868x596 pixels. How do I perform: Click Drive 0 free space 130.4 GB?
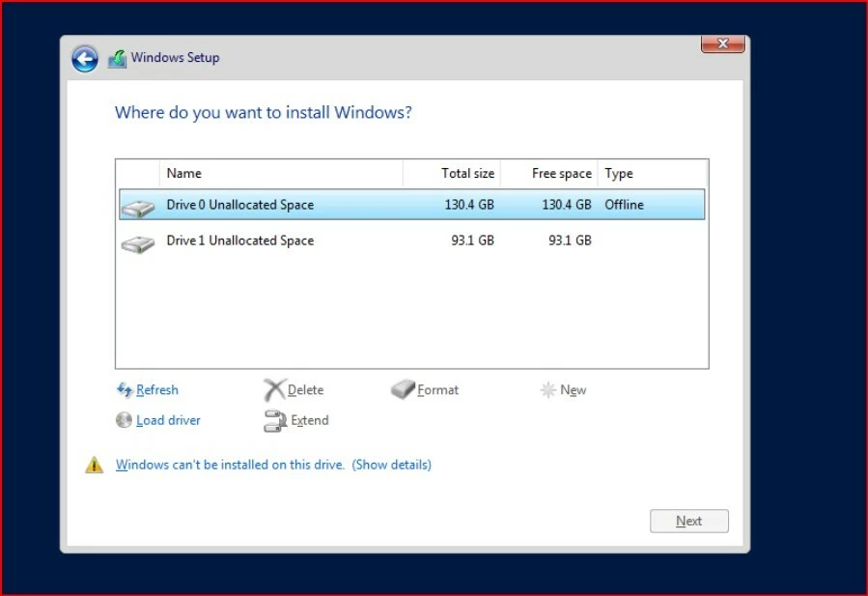567,205
